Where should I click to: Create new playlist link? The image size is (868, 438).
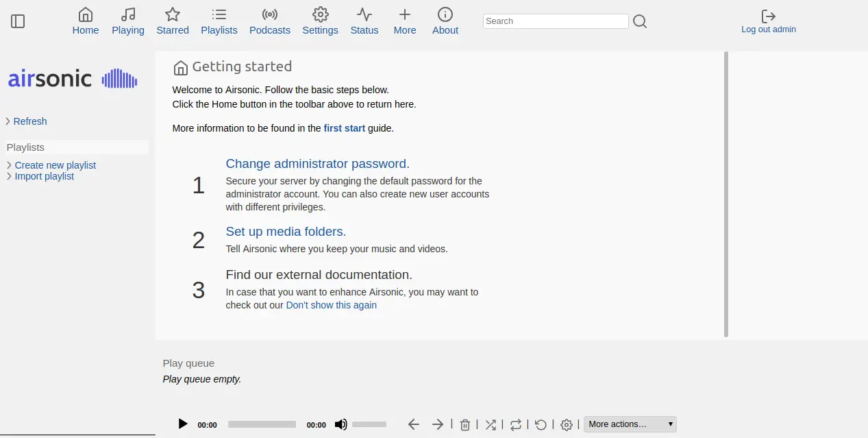pyautogui.click(x=55, y=165)
